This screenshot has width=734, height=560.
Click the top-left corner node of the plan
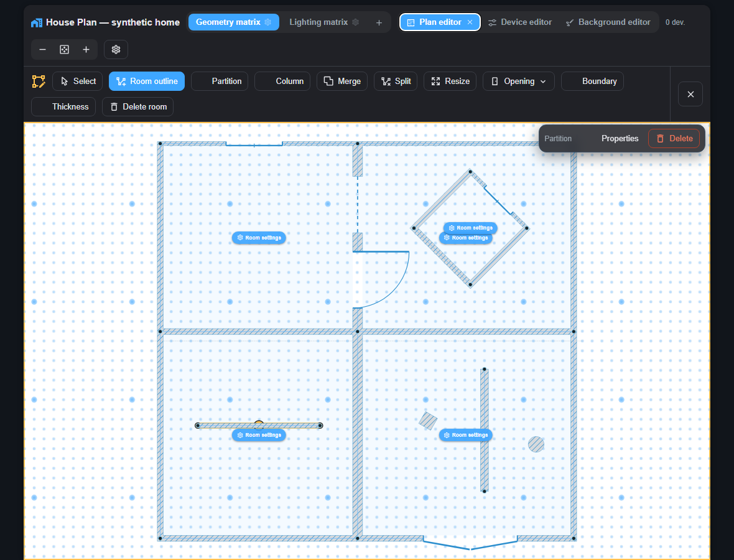pyautogui.click(x=160, y=144)
